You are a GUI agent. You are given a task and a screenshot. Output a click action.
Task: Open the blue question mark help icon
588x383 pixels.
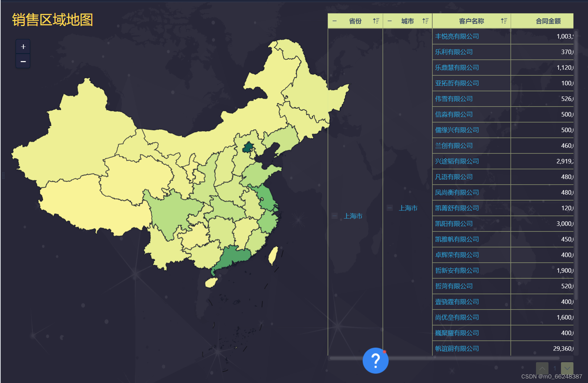pos(376,361)
